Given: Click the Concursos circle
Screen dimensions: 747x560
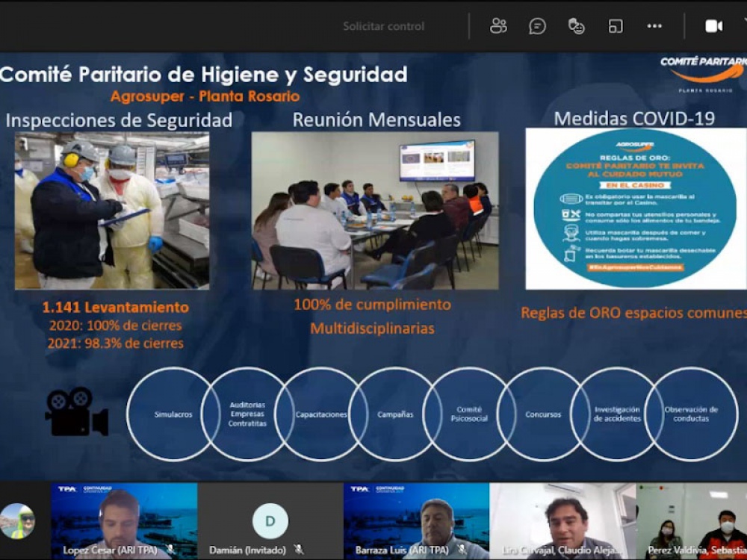Looking at the screenshot, I should point(543,414).
